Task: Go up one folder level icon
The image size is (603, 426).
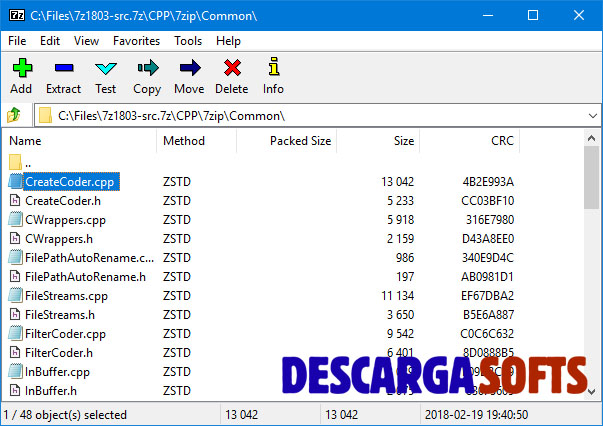Action: (x=14, y=115)
